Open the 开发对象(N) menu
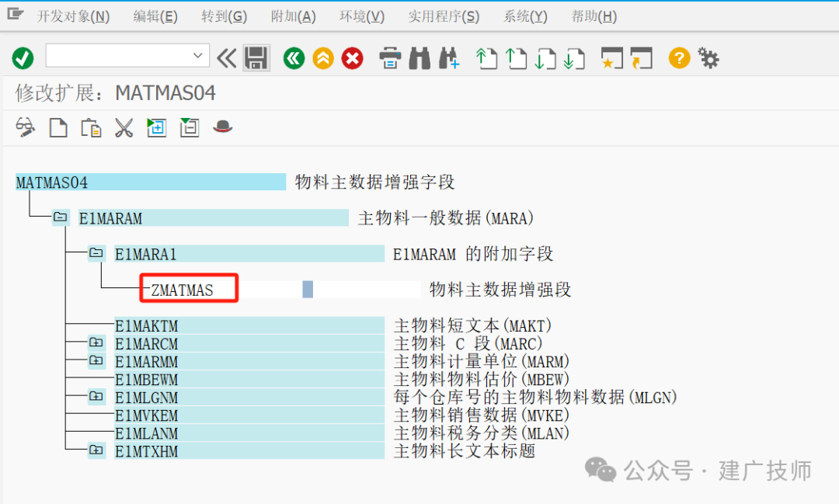 (73, 16)
